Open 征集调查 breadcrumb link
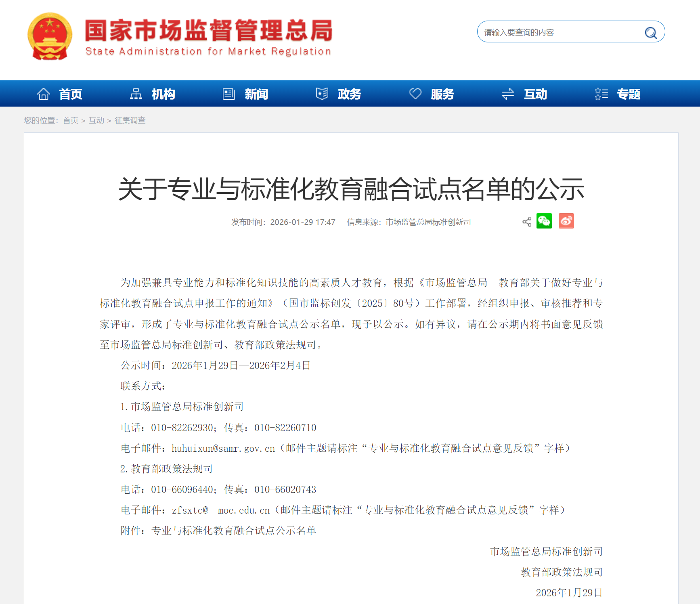Image resolution: width=700 pixels, height=604 pixels. tap(130, 120)
